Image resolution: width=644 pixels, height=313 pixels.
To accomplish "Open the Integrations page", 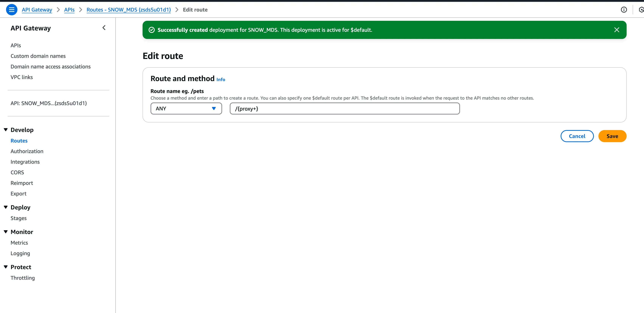I will (x=25, y=162).
